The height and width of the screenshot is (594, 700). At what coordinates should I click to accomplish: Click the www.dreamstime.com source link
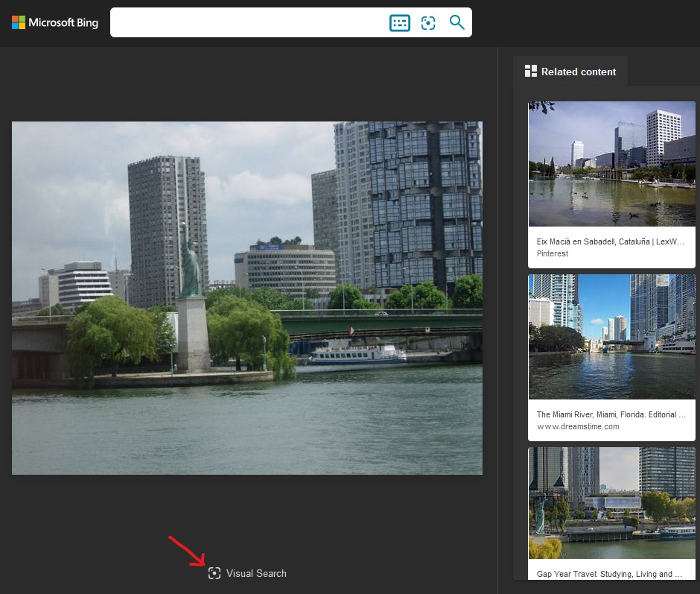pos(578,426)
